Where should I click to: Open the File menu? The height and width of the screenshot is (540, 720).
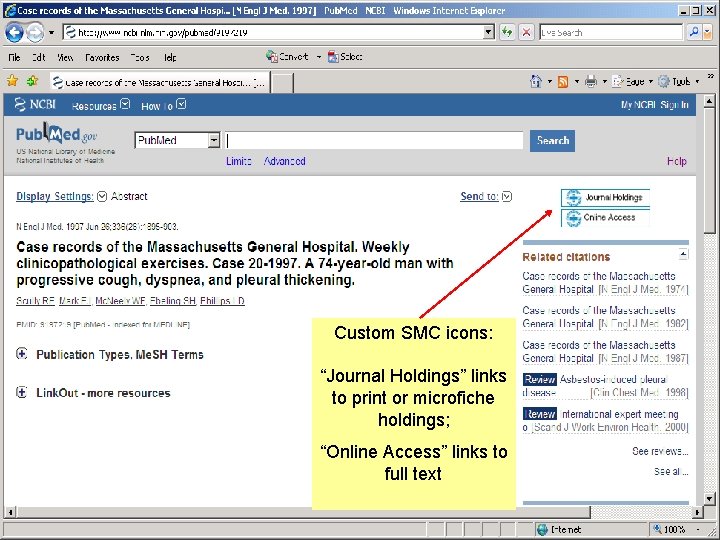[14, 57]
